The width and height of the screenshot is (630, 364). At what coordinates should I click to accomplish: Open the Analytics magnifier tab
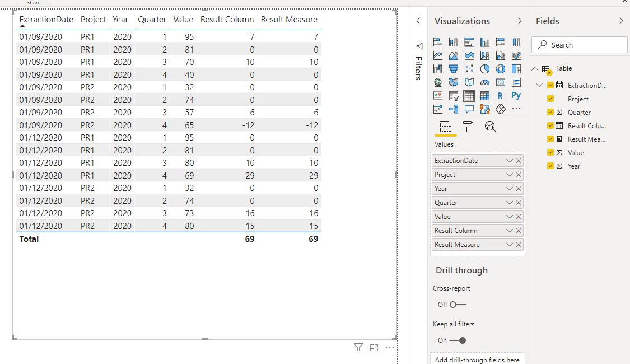[x=490, y=127]
